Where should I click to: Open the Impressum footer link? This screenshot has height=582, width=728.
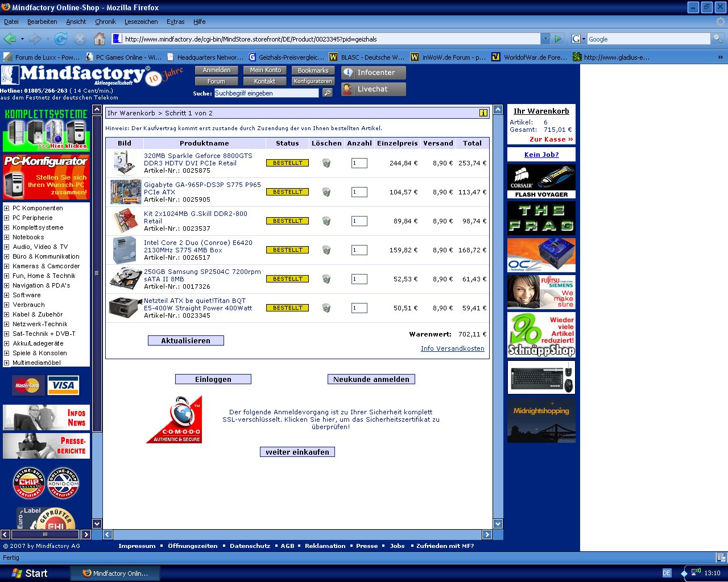click(137, 546)
